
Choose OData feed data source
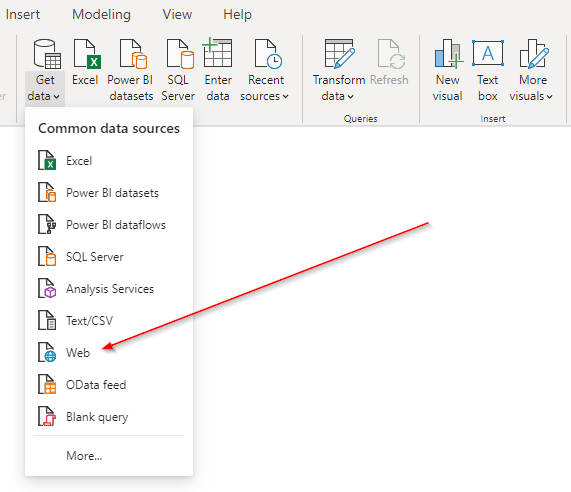tap(109, 385)
